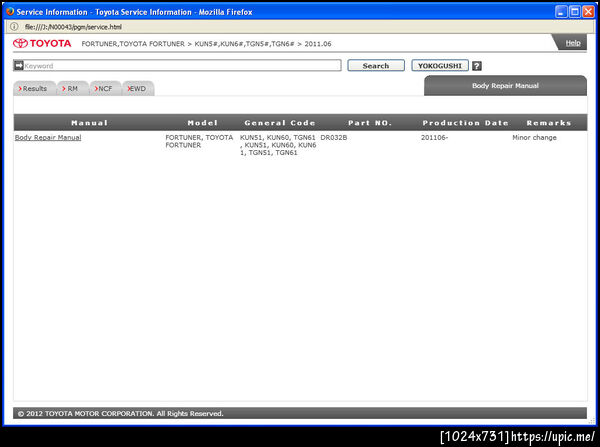The width and height of the screenshot is (600, 447).
Task: Click the Production Date column header
Action: [x=465, y=123]
